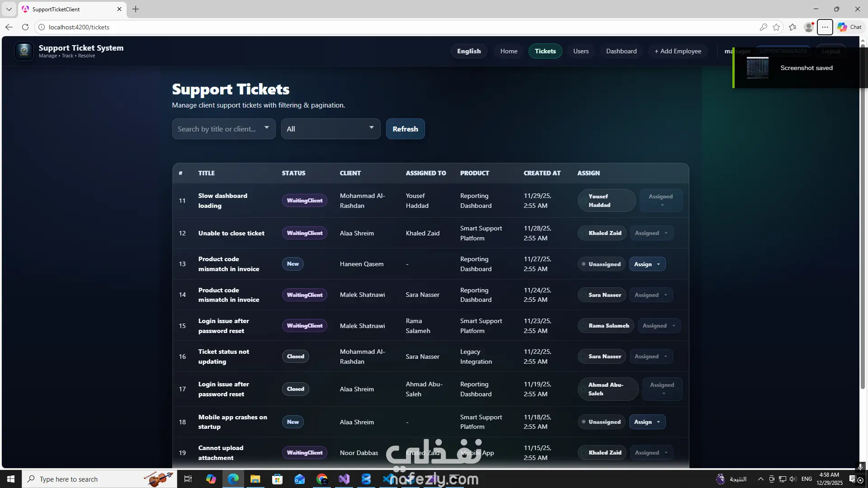Open Assign dropdown for ticket 13
This screenshot has width=868, height=488.
pyautogui.click(x=647, y=264)
